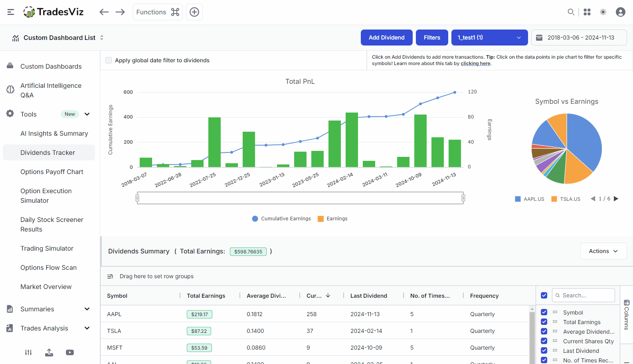Click the AAPL $219.17 earnings badge
Screen dimensions: 633x364
200,314
